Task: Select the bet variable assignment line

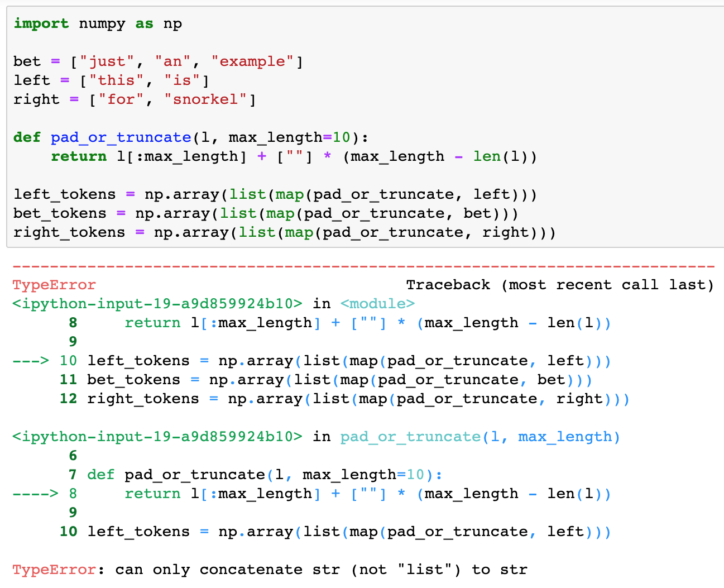Action: (156, 61)
